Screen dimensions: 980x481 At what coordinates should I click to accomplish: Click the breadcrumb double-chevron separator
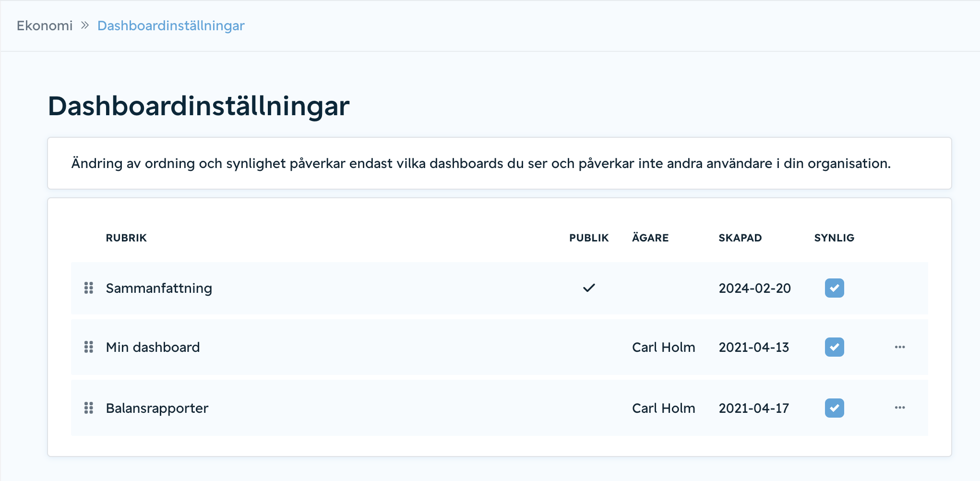(85, 25)
